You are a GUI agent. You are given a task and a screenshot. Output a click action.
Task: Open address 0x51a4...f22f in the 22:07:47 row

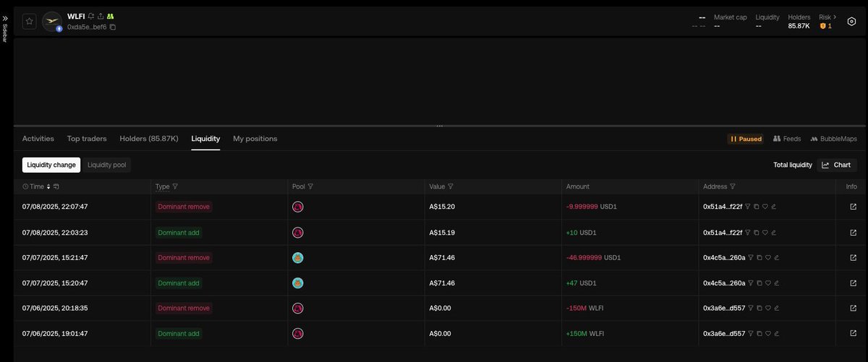coord(723,207)
